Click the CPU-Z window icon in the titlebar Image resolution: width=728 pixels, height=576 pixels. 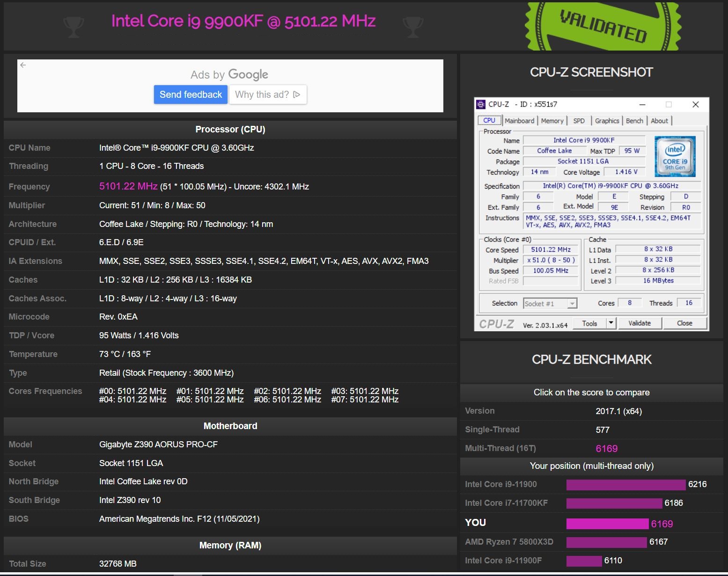click(x=481, y=104)
